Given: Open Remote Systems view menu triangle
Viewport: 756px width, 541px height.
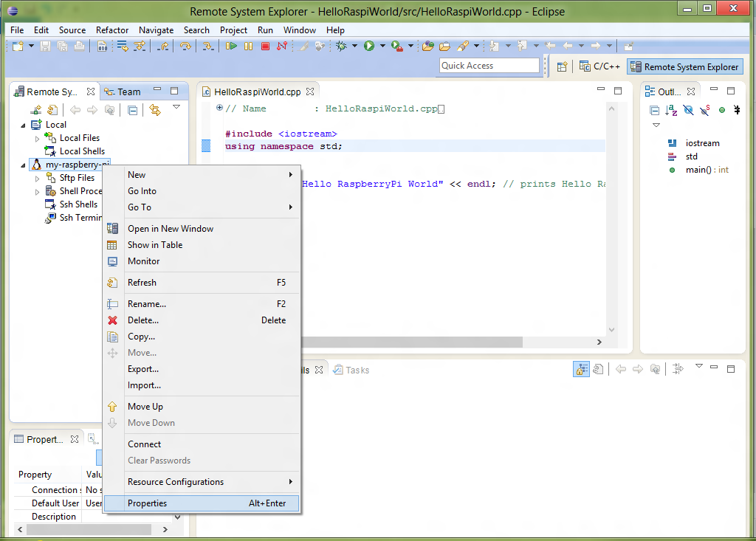Looking at the screenshot, I should coord(176,107).
